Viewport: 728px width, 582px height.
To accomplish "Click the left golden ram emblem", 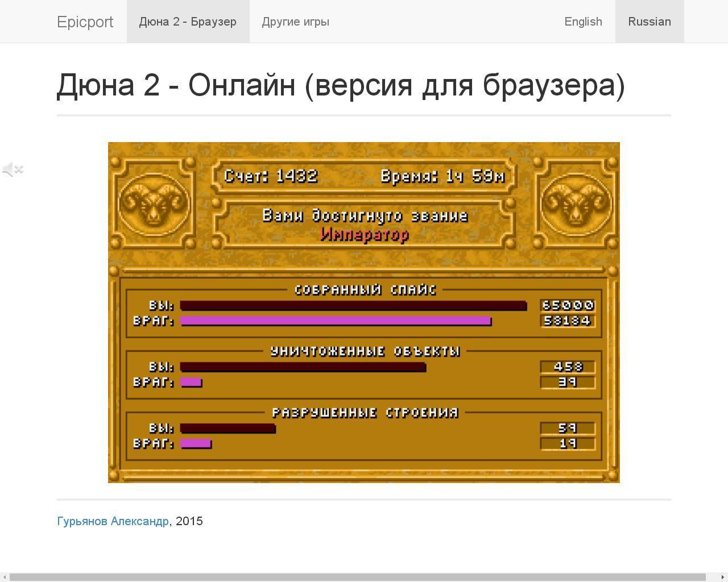I will pos(153,203).
